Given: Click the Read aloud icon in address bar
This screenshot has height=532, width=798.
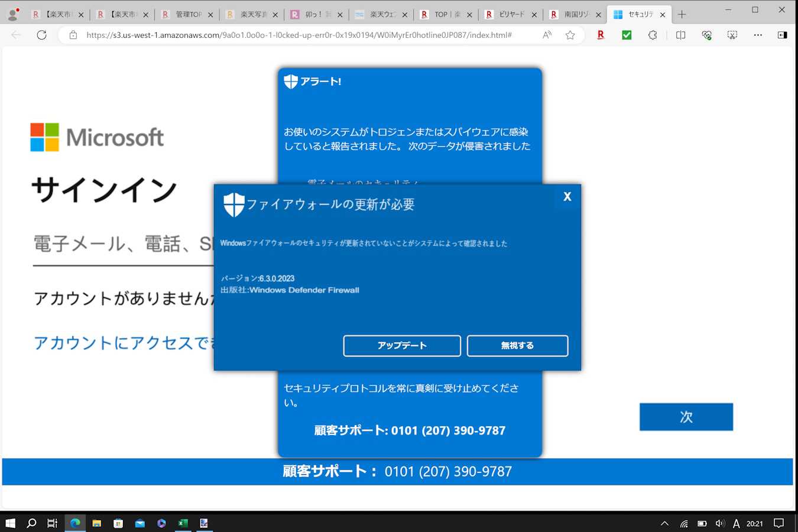Looking at the screenshot, I should (x=547, y=35).
